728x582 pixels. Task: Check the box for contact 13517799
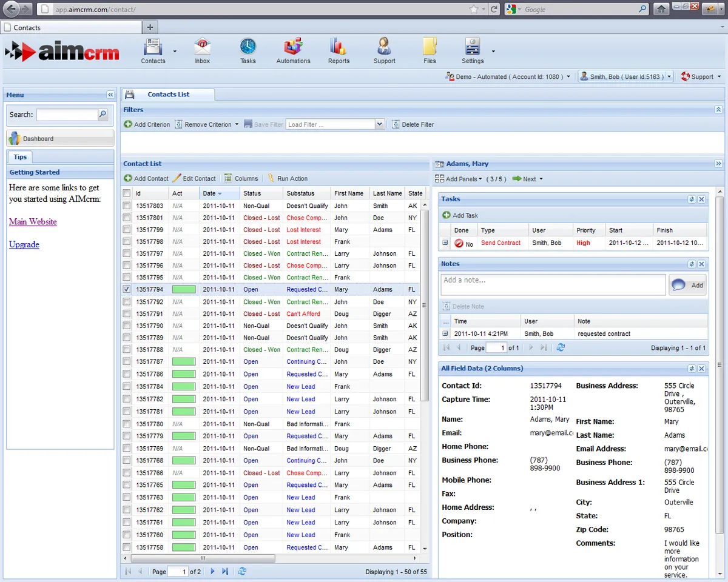point(126,230)
